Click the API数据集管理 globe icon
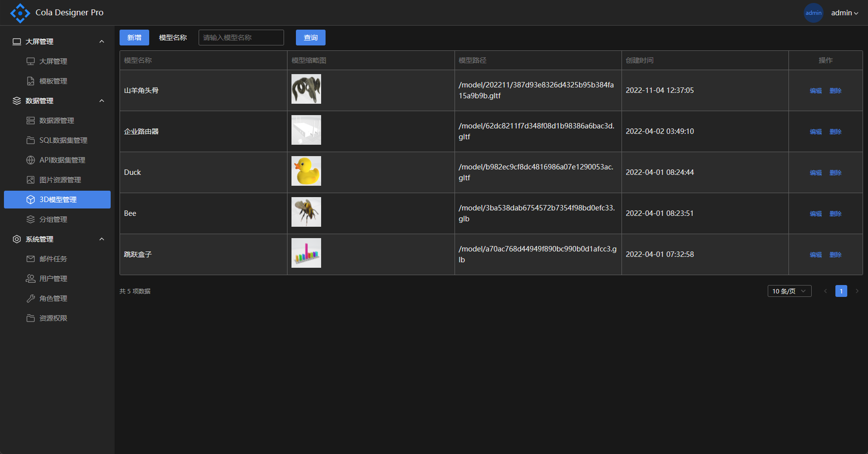The height and width of the screenshot is (454, 868). click(x=31, y=160)
